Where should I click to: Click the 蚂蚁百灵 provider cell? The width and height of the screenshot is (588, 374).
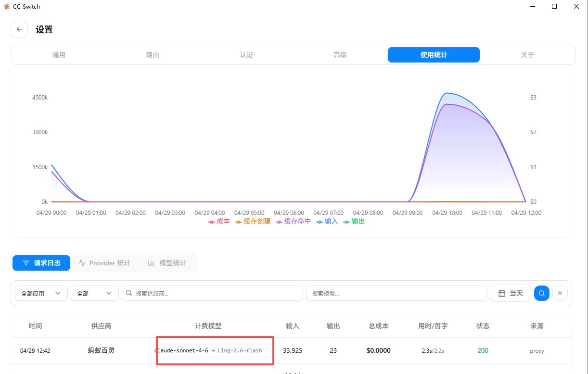(x=101, y=351)
